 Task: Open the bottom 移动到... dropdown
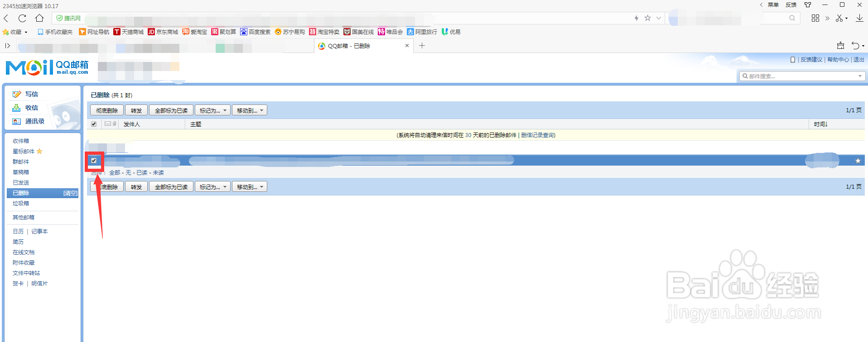pos(250,187)
